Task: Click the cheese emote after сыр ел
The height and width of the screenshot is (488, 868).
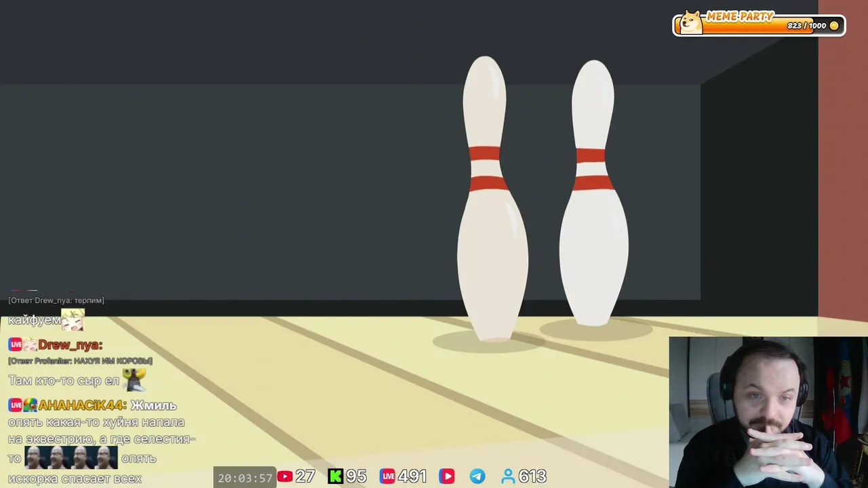Action: [134, 380]
